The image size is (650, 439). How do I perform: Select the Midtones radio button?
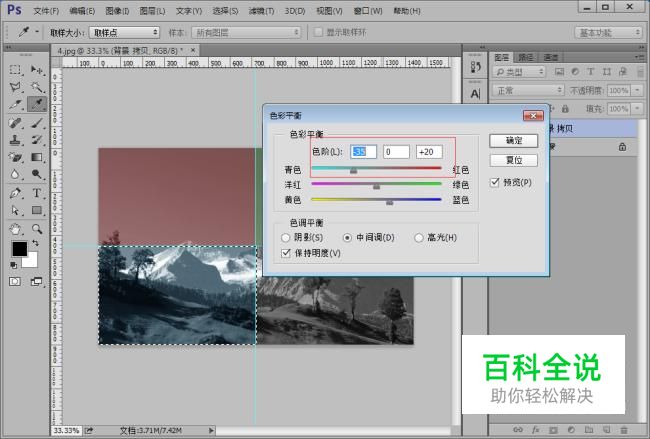[x=347, y=238]
